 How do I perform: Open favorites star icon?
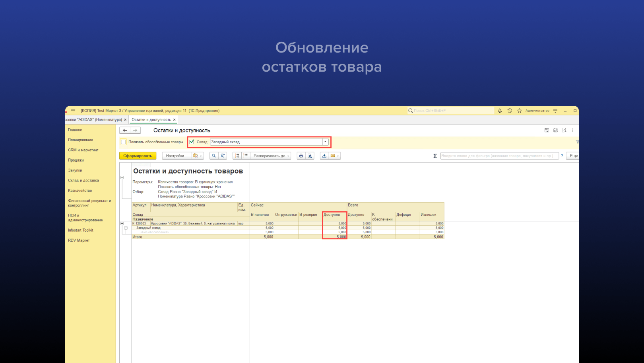[519, 111]
